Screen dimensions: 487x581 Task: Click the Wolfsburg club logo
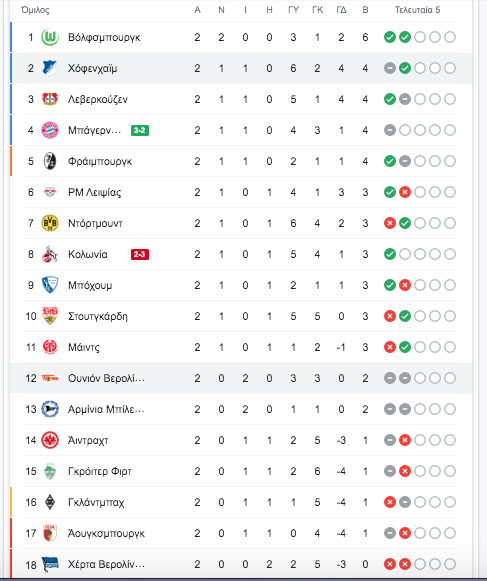(50, 37)
